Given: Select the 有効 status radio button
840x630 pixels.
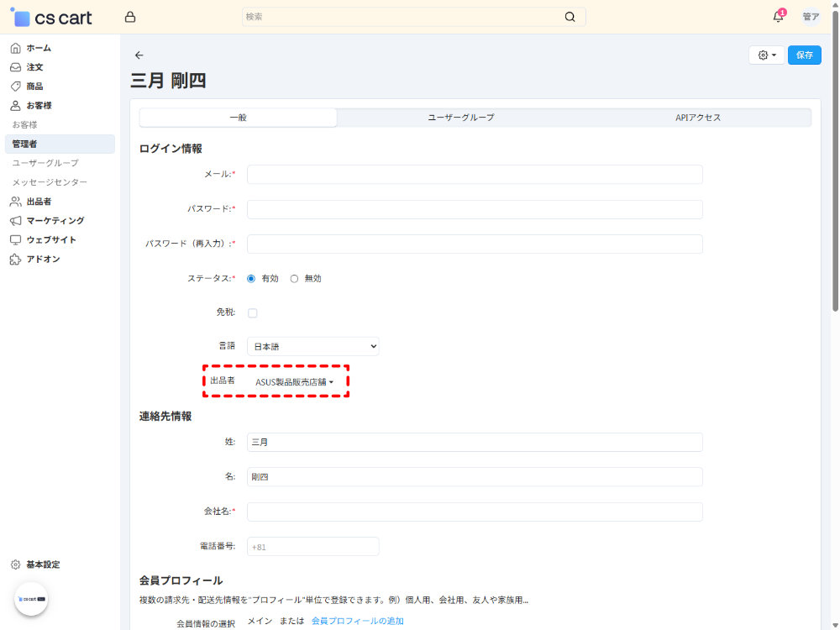Looking at the screenshot, I should coord(250,278).
